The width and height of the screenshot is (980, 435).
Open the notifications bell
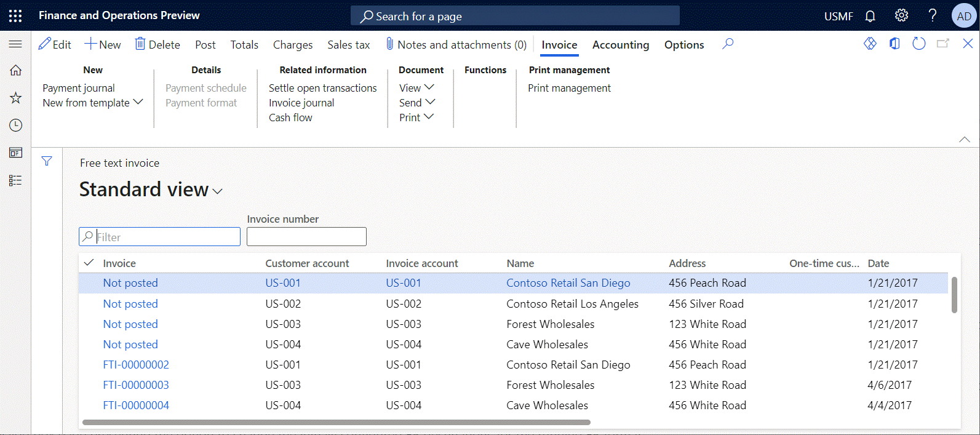[x=870, y=16]
